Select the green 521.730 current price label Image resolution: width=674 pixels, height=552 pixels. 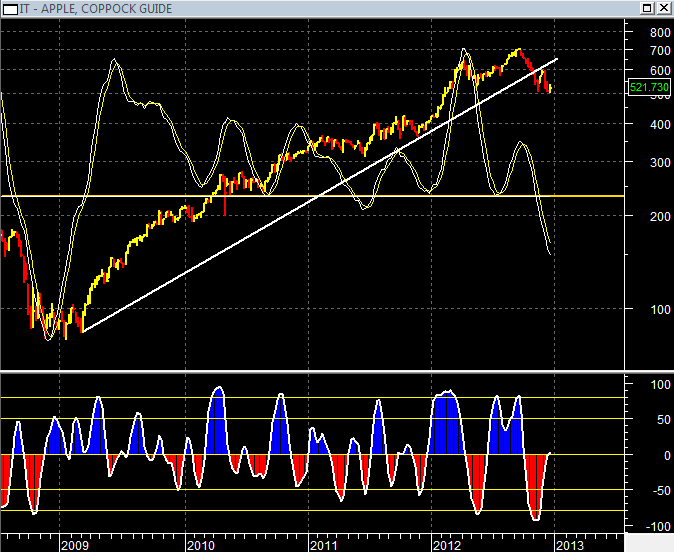tap(648, 88)
